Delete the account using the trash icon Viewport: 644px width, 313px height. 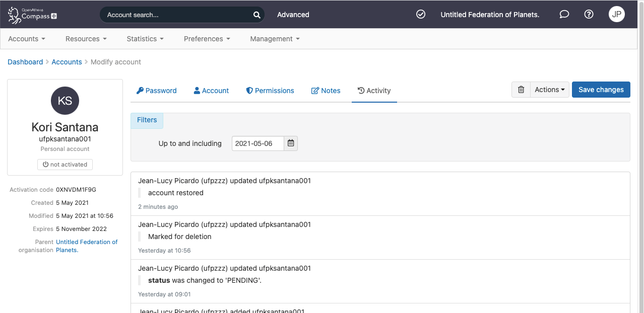click(x=521, y=90)
